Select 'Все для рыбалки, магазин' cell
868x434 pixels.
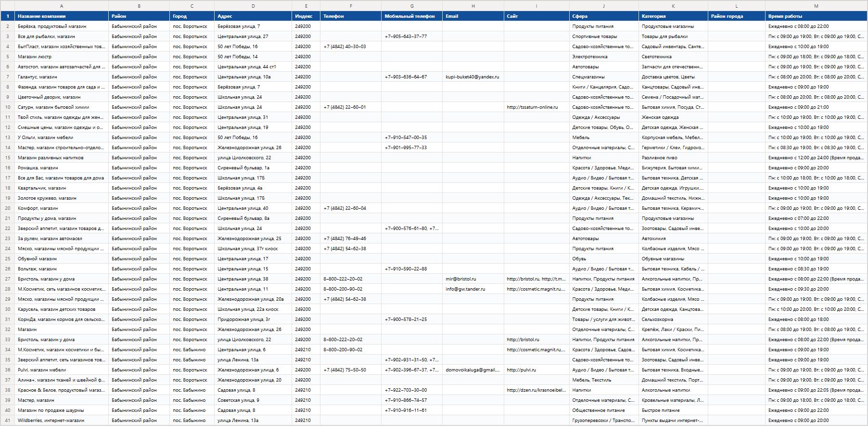pos(62,37)
